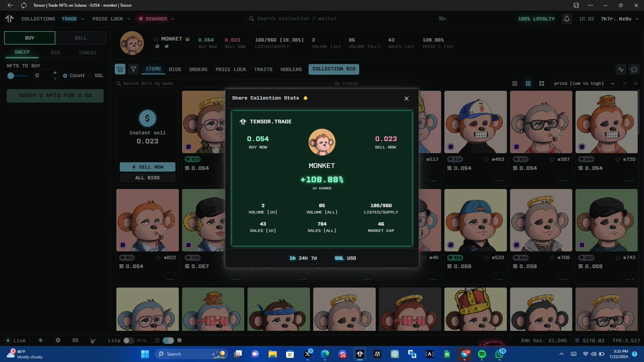This screenshot has width=644, height=362.
Task: Click the ALL BIDS button
Action: click(148, 178)
